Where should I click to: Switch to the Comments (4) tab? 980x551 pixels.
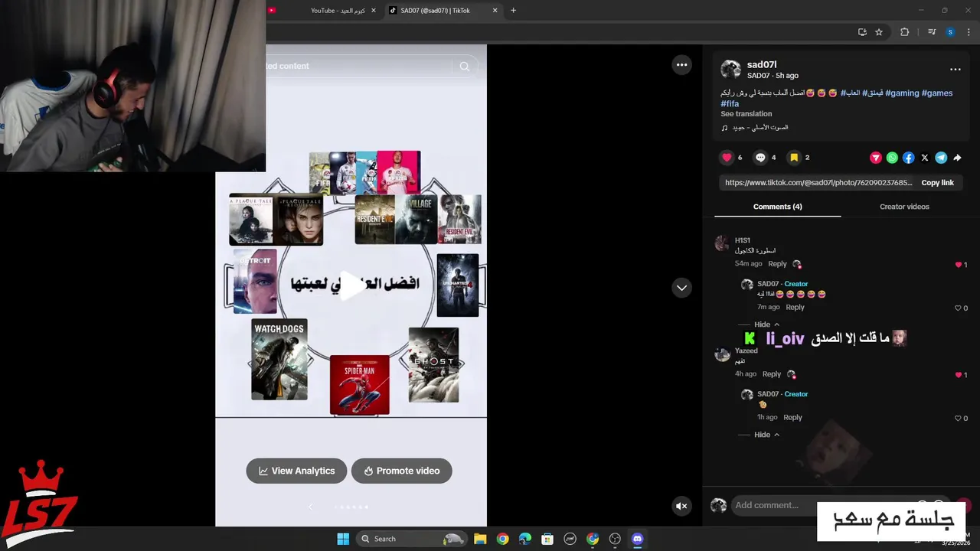[x=777, y=207]
